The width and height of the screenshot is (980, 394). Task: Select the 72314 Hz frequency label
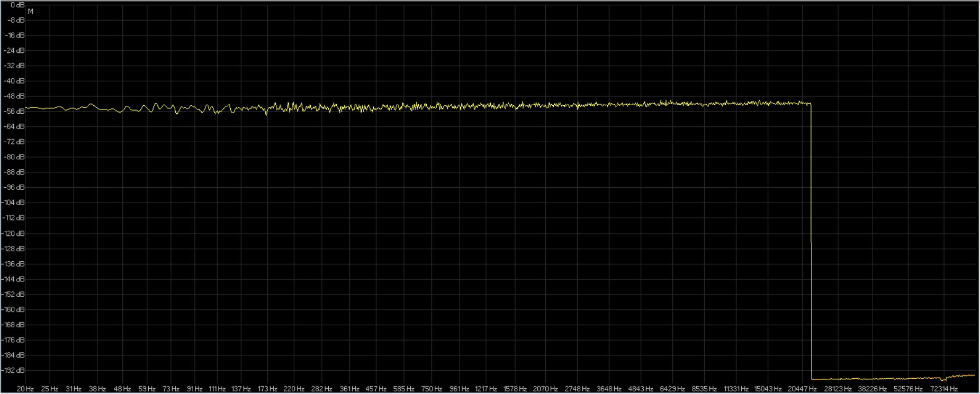[943, 389]
